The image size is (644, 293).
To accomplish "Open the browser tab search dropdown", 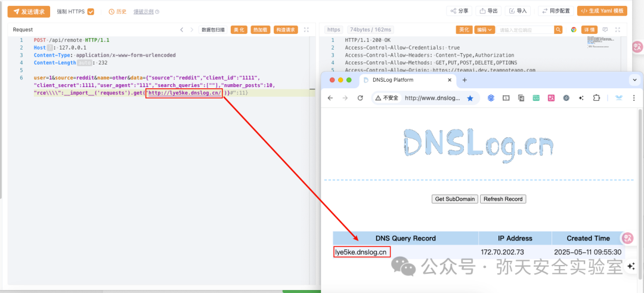I will (x=634, y=80).
